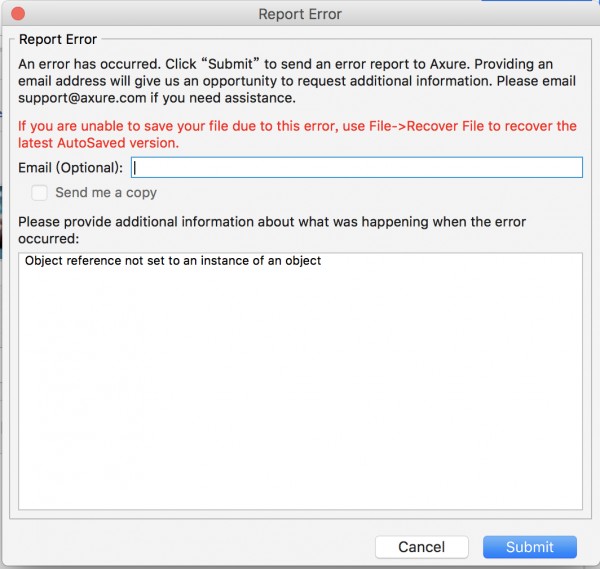Click inside the additional information text area
The image size is (600, 569).
click(x=300, y=400)
